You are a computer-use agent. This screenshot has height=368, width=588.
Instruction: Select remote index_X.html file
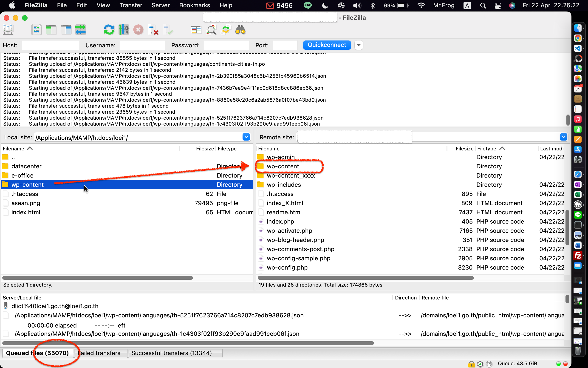tap(410, 203)
